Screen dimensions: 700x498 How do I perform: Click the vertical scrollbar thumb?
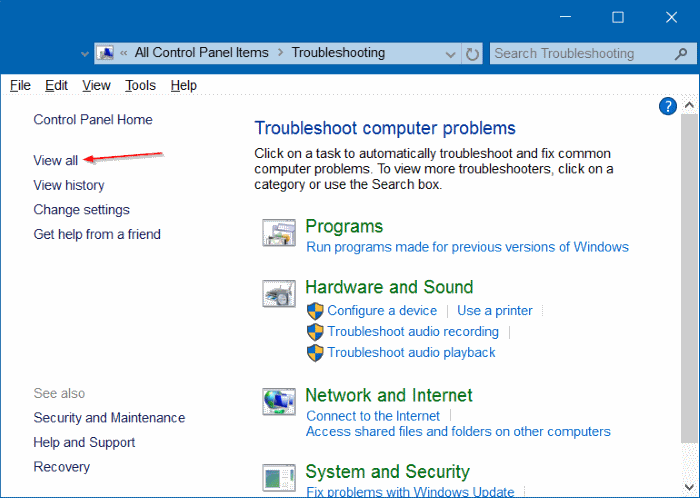[689, 279]
